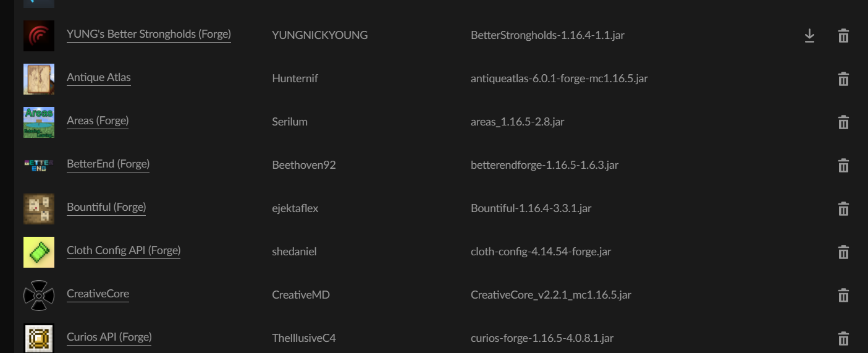Click the Areas (Forge) mod name
The width and height of the screenshot is (868, 353).
pos(98,121)
